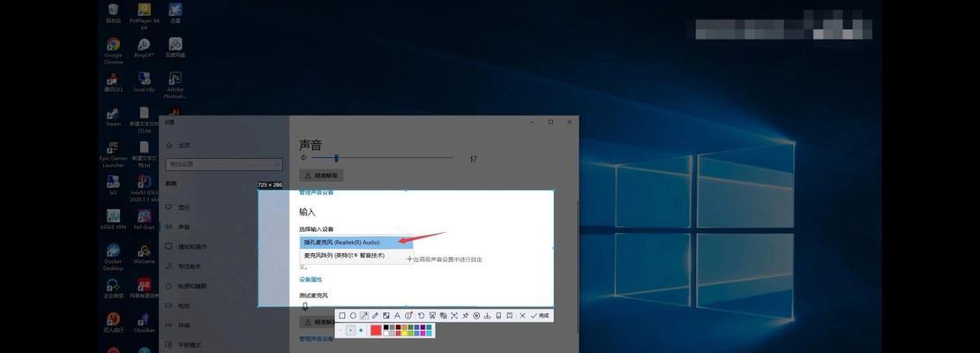Open 电池 in Settings sidebar

point(178,305)
